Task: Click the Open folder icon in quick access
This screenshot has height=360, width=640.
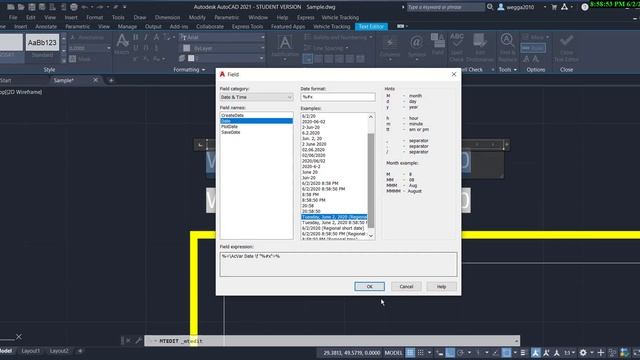Action: [21, 7]
